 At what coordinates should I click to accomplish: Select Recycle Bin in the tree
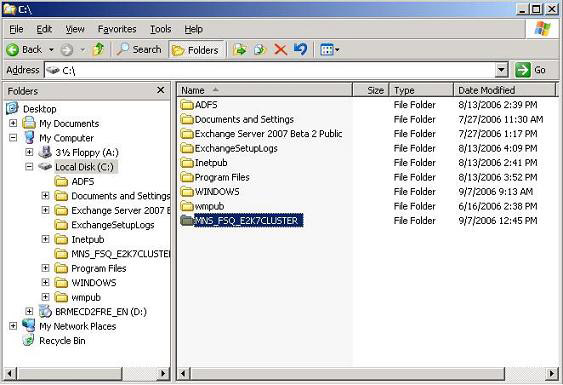(62, 340)
